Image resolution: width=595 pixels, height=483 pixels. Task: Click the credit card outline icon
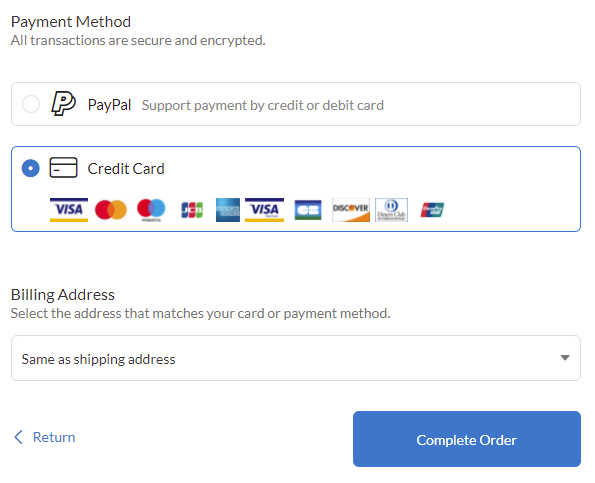click(x=63, y=167)
